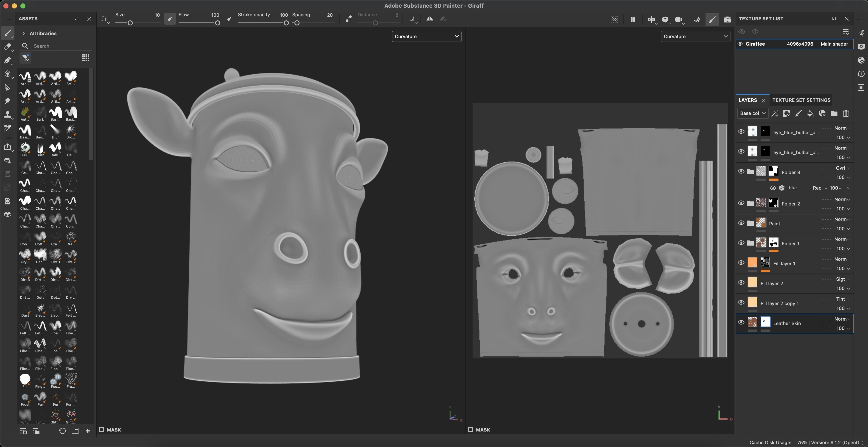Expand the All libraries tree
Image resolution: width=868 pixels, height=447 pixels.
click(x=24, y=33)
